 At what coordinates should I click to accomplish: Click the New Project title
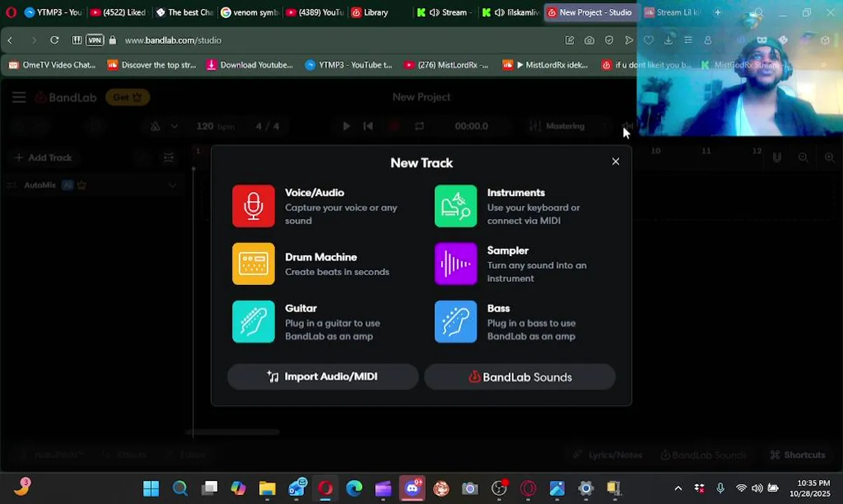(x=421, y=97)
